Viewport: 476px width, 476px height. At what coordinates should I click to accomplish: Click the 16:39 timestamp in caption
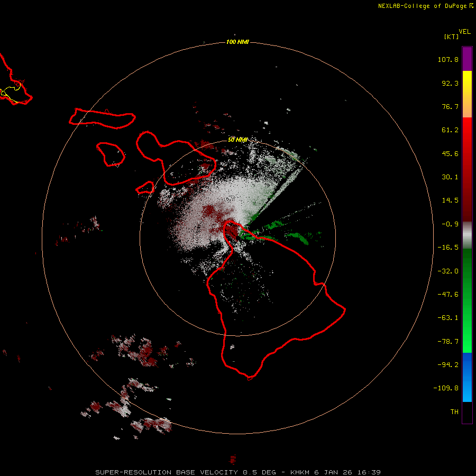pyautogui.click(x=369, y=472)
